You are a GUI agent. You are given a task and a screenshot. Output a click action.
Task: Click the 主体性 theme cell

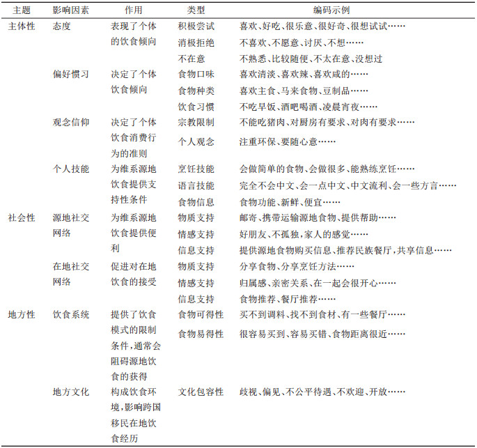(21, 26)
